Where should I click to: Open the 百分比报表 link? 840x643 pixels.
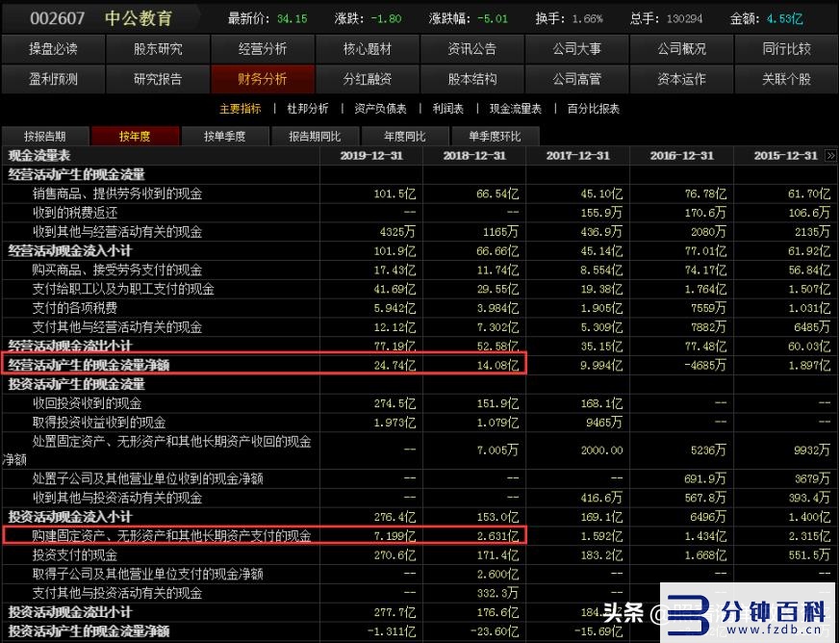tap(593, 109)
